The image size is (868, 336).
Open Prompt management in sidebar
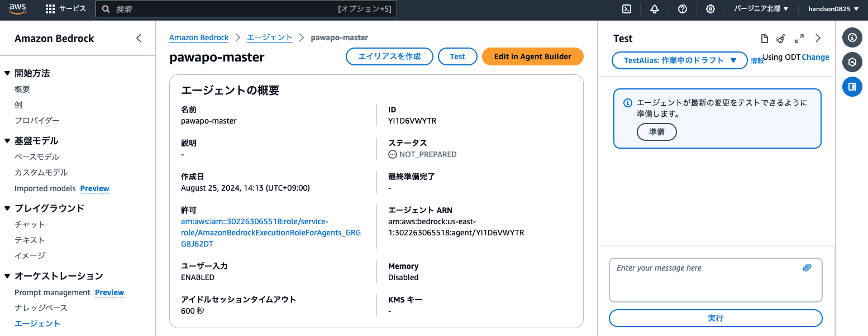pyautogui.click(x=53, y=292)
